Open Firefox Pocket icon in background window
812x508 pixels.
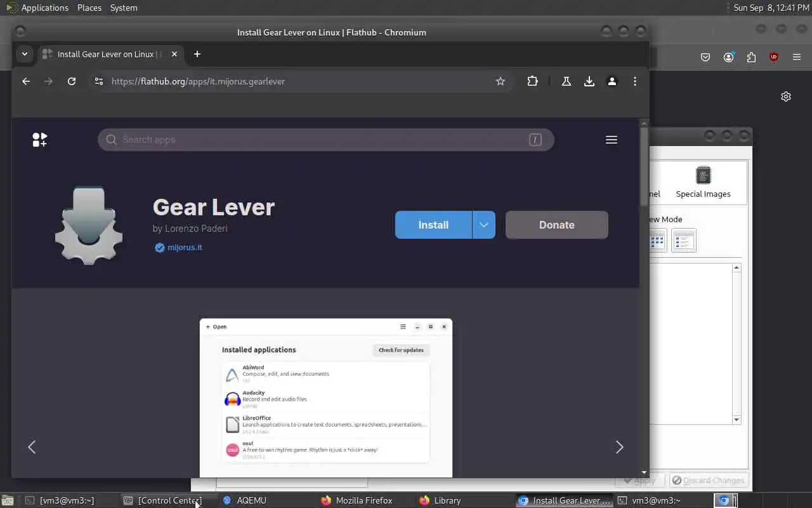pos(705,57)
